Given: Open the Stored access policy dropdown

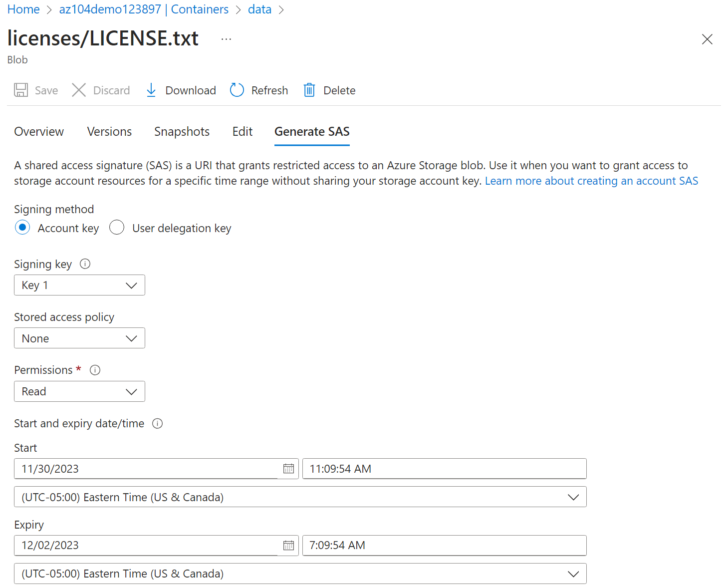Looking at the screenshot, I should [x=79, y=338].
